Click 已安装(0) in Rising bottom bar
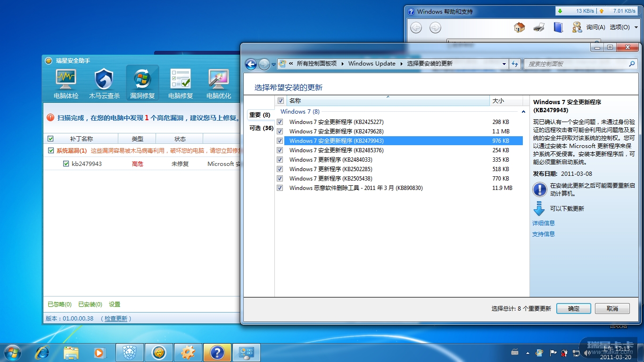 [90, 304]
